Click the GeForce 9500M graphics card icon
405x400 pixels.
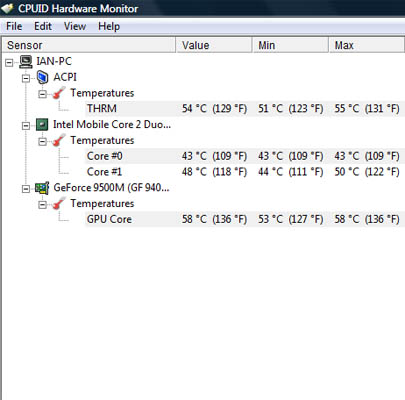click(42, 188)
